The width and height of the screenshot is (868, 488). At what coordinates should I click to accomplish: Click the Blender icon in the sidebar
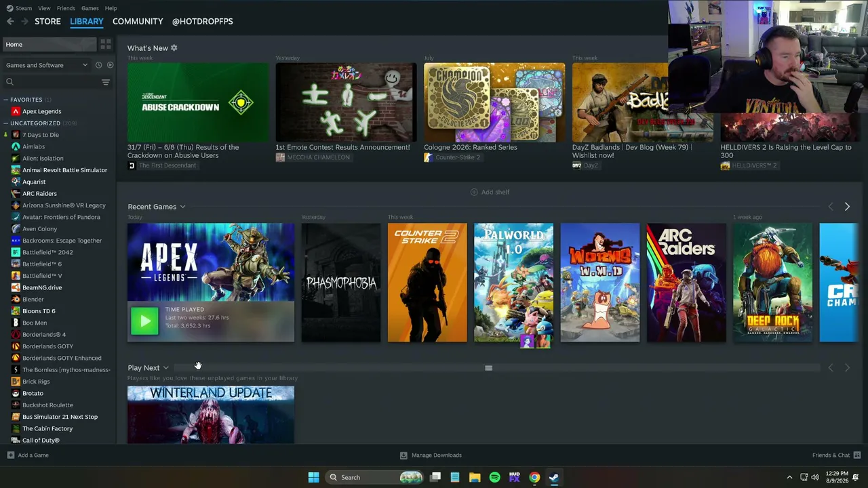16,299
